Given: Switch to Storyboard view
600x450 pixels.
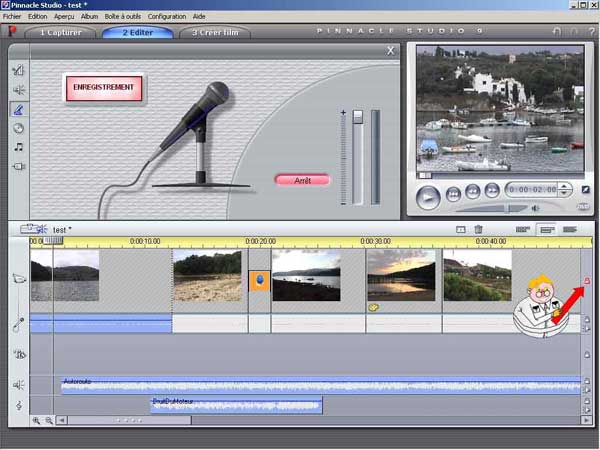Looking at the screenshot, I should pyautogui.click(x=523, y=230).
